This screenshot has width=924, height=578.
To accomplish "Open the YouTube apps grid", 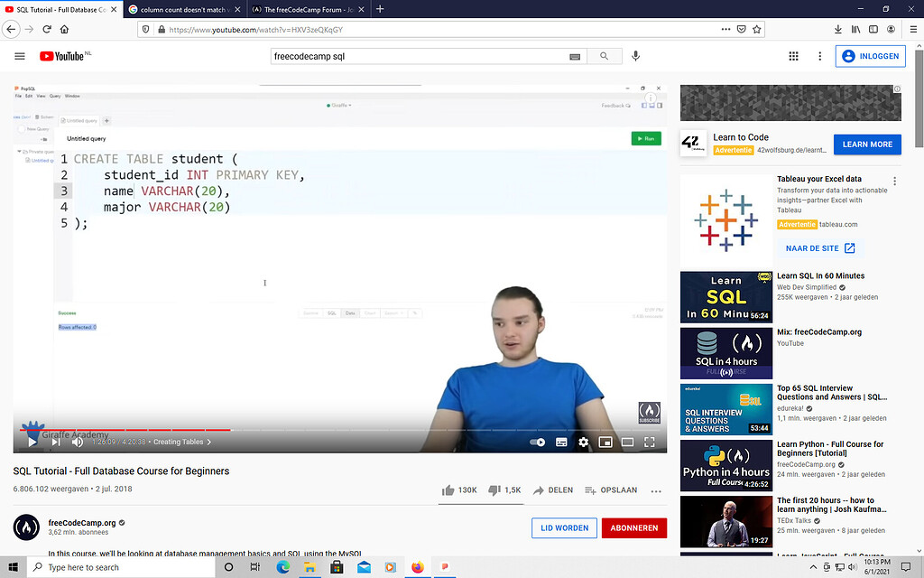I will [794, 56].
